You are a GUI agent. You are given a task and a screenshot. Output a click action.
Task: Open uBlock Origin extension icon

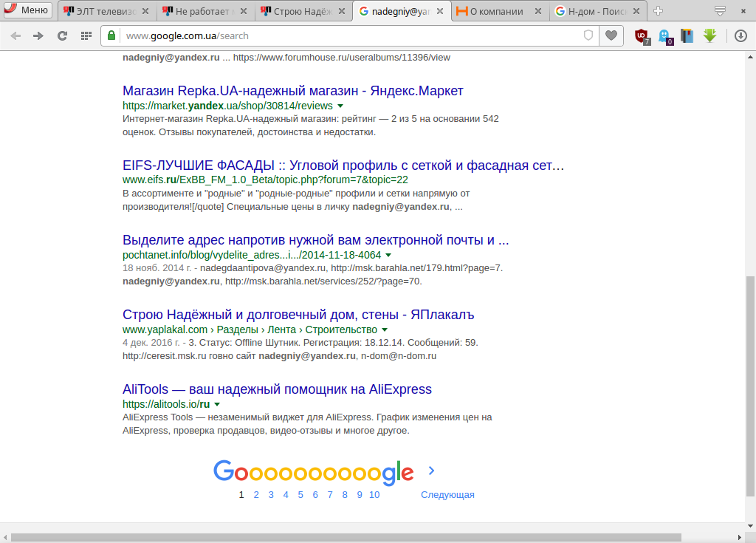pos(642,36)
